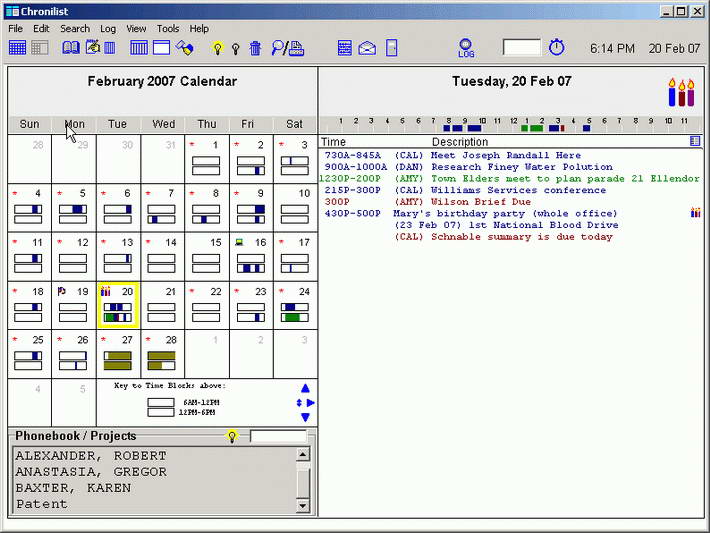The width and height of the screenshot is (710, 533).
Task: Click the 6:14 PM clock display
Action: (612, 48)
